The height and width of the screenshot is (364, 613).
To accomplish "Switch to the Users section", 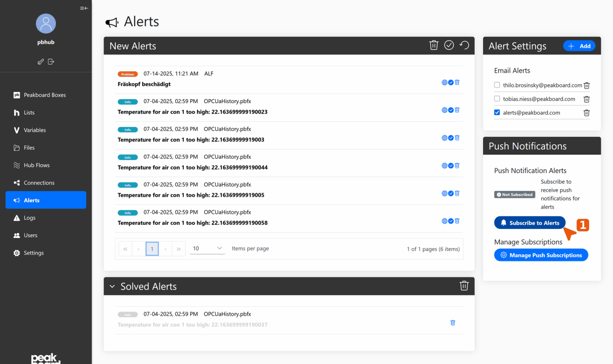I will [32, 235].
